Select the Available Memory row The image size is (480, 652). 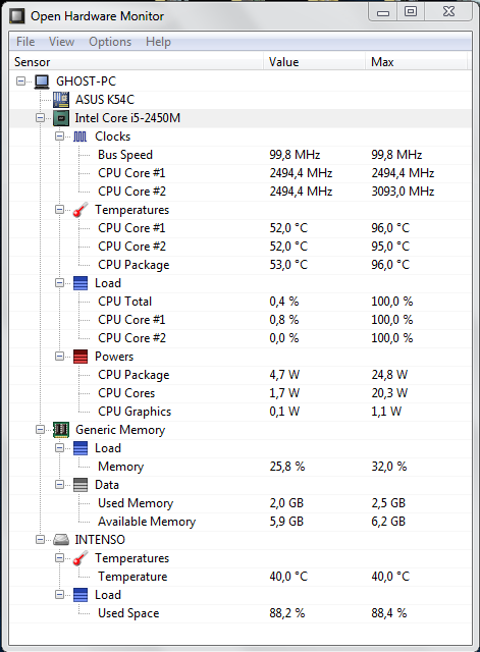coord(240,521)
